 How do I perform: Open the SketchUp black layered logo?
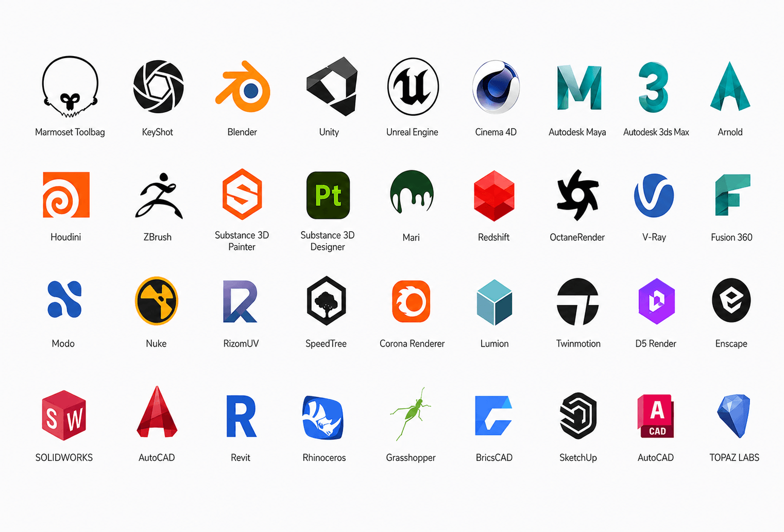tap(578, 416)
